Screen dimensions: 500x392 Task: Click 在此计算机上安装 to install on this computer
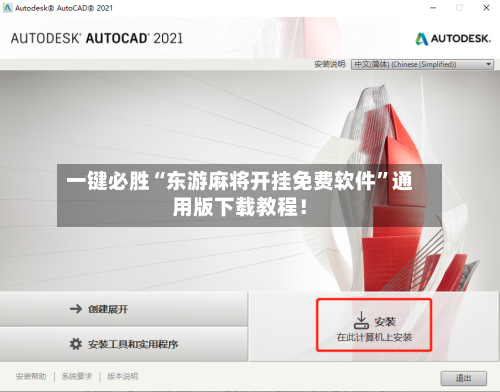tap(374, 338)
